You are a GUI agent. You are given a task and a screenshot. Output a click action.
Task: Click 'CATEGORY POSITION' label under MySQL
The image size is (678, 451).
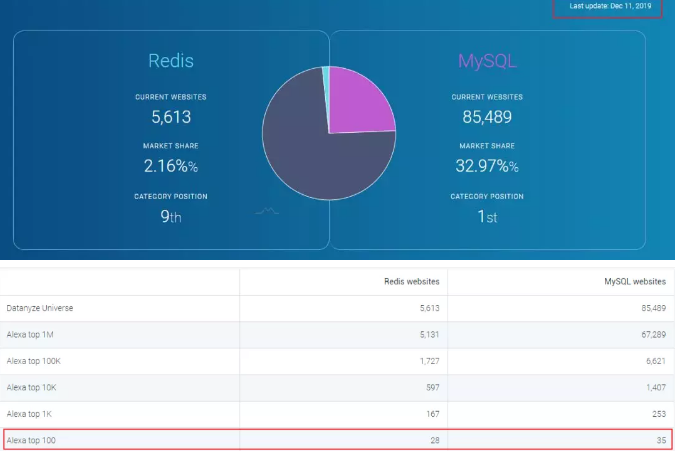pyautogui.click(x=487, y=196)
